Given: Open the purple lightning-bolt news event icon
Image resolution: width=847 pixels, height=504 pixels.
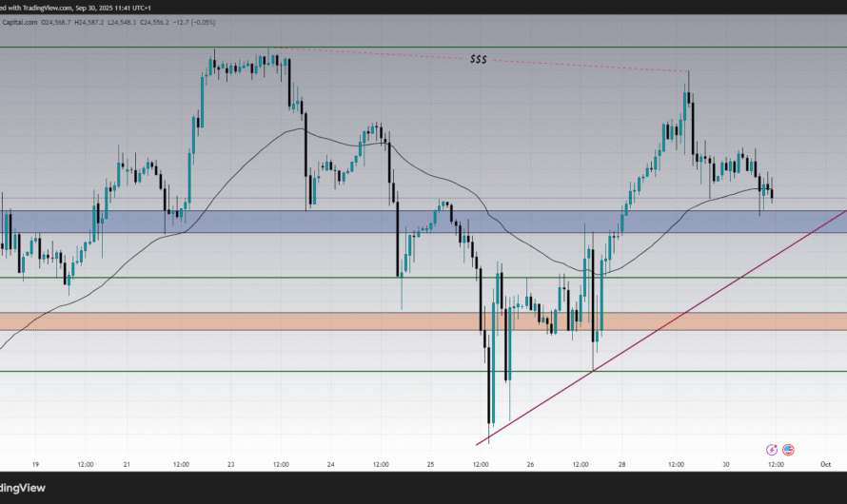Looking at the screenshot, I should pos(772,450).
